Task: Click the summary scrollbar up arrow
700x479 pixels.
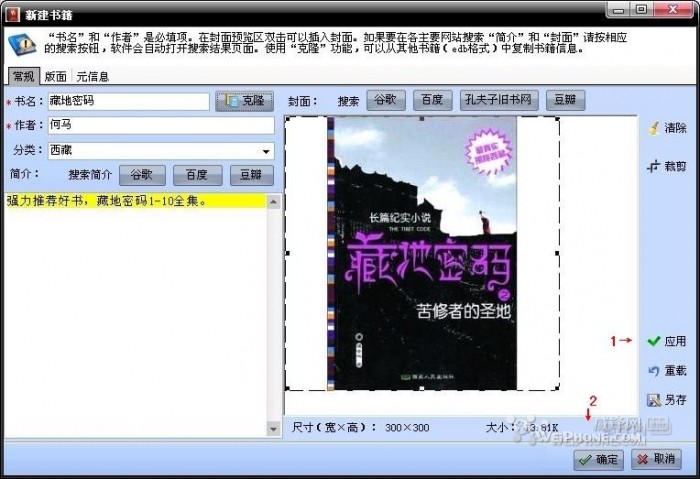Action: click(x=274, y=202)
